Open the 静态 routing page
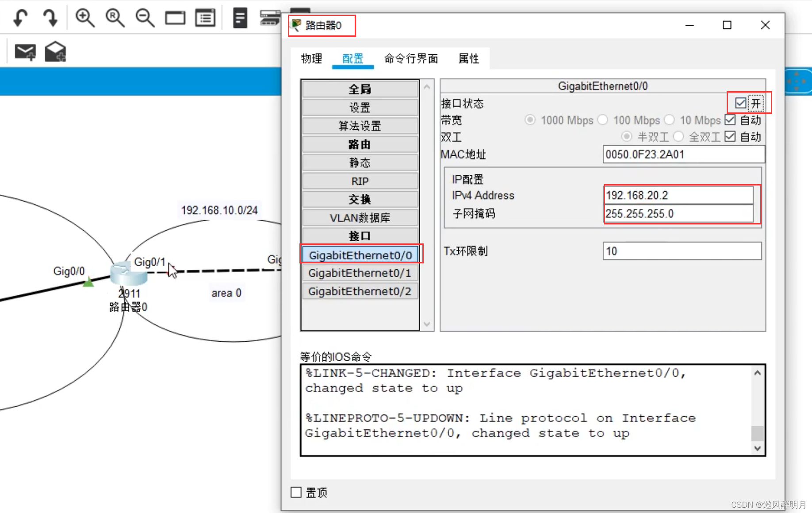This screenshot has height=513, width=812. point(360,162)
